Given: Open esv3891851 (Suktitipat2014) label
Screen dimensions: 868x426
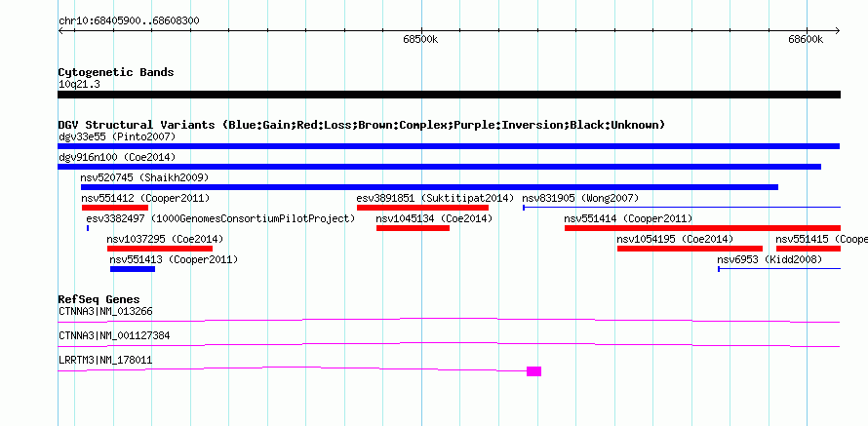Looking at the screenshot, I should (435, 198).
